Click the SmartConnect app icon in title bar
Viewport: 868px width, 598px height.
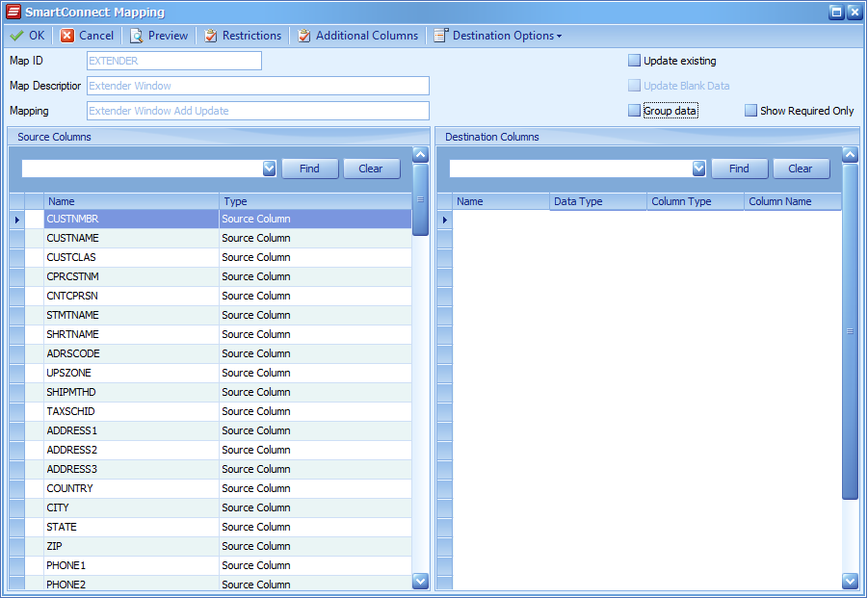[x=13, y=12]
